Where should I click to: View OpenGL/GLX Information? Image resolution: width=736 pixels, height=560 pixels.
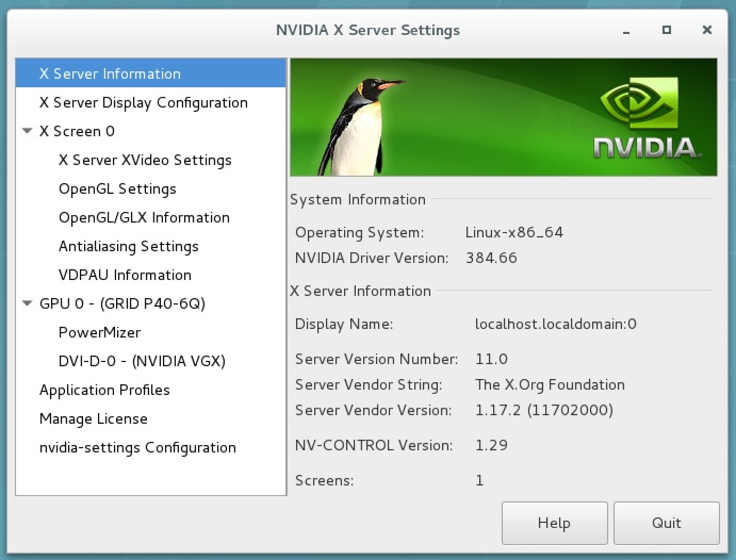(144, 217)
